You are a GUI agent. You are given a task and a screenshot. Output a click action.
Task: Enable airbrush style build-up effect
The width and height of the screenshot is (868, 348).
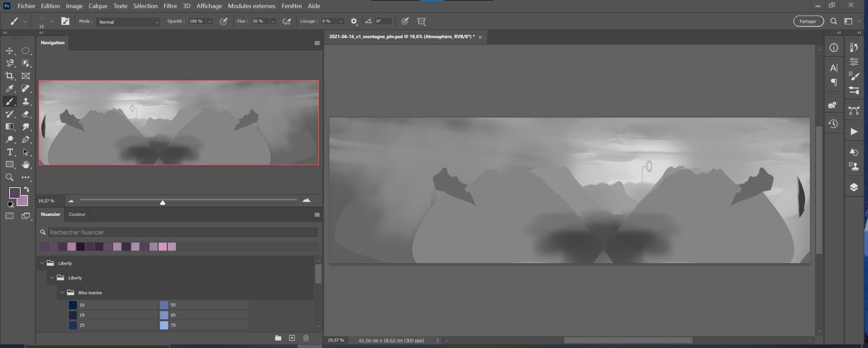[286, 22]
